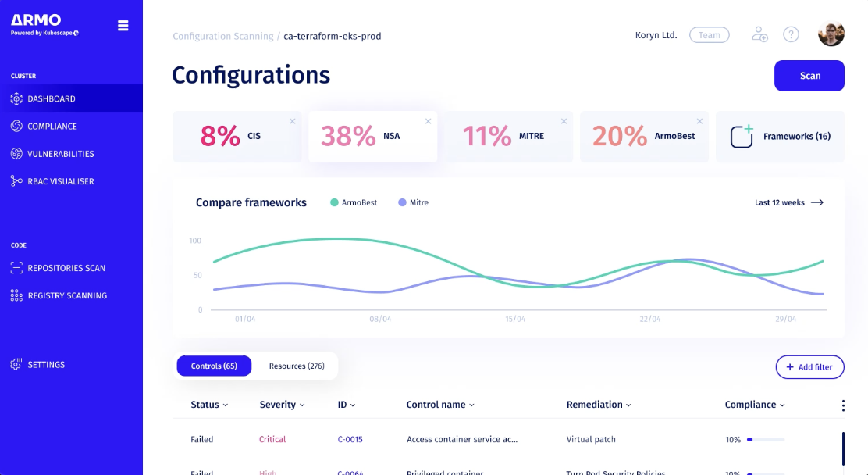Image resolution: width=868 pixels, height=475 pixels.
Task: Sort by the ID column
Action: coord(347,405)
